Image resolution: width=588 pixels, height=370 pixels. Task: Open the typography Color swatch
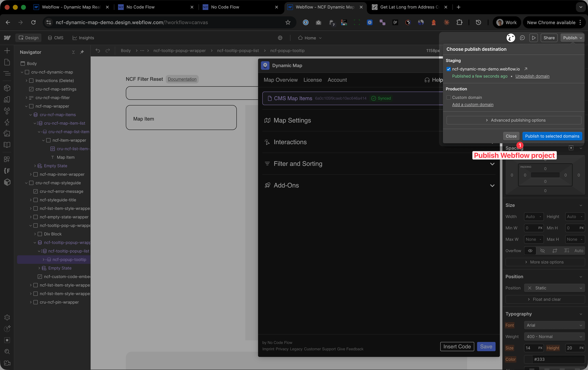pyautogui.click(x=528, y=359)
